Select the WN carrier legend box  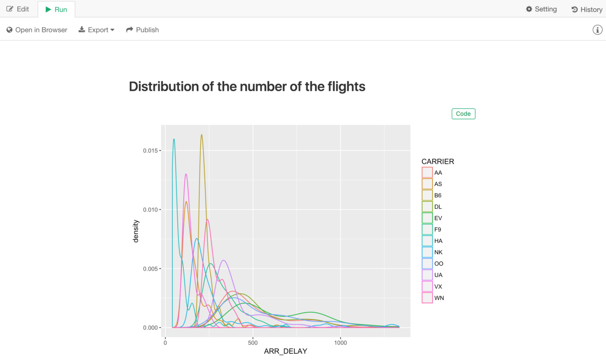tap(427, 298)
